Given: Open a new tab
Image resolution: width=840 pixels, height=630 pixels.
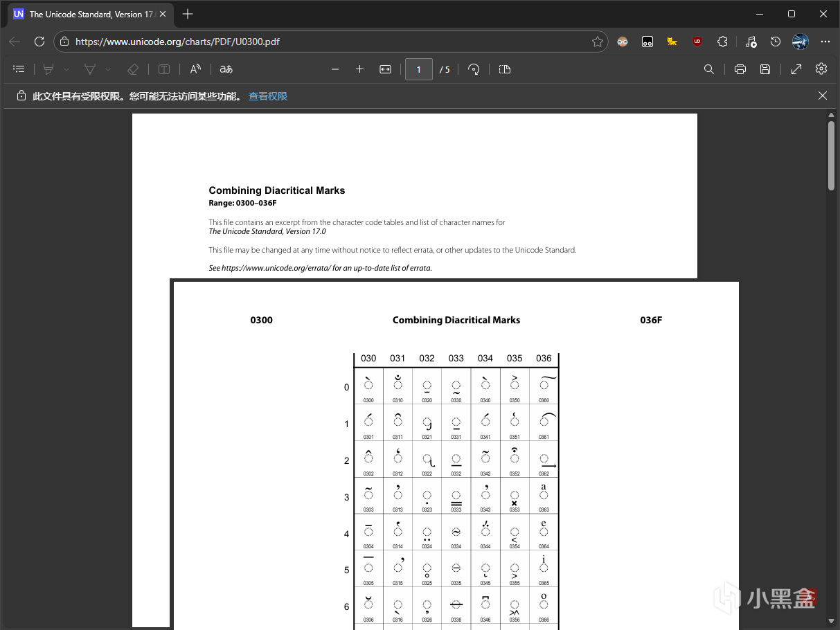Looking at the screenshot, I should tap(188, 14).
